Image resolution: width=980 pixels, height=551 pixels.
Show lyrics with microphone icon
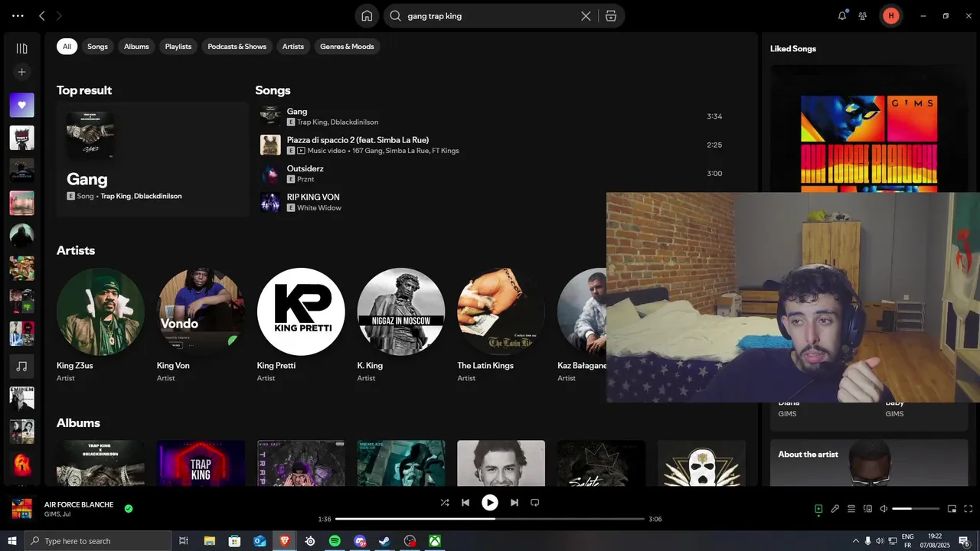pos(835,509)
